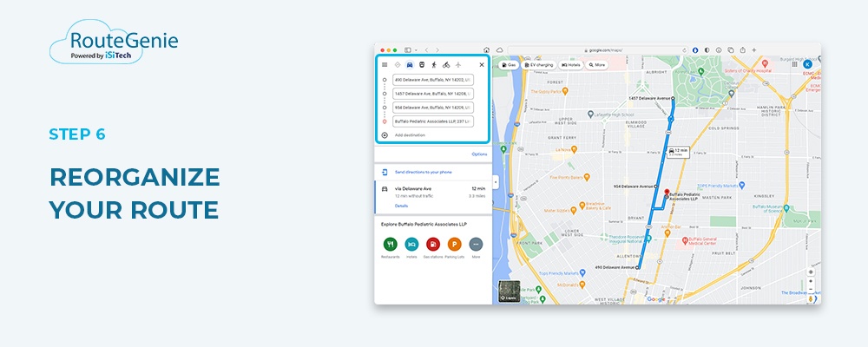Edit the 490 Delaware Ave starting point field
Viewport: 868px width, 347px height.
pyautogui.click(x=433, y=80)
